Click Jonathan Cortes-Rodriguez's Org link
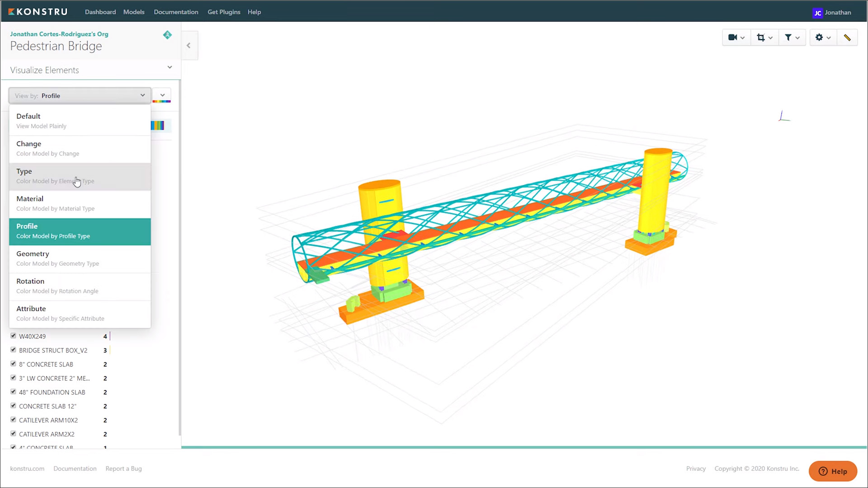868x488 pixels. click(59, 34)
